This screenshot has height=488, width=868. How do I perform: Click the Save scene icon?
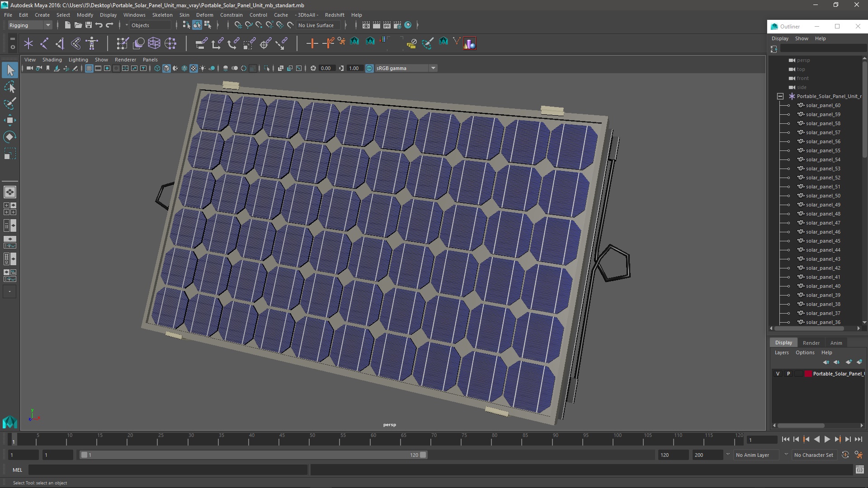(89, 25)
